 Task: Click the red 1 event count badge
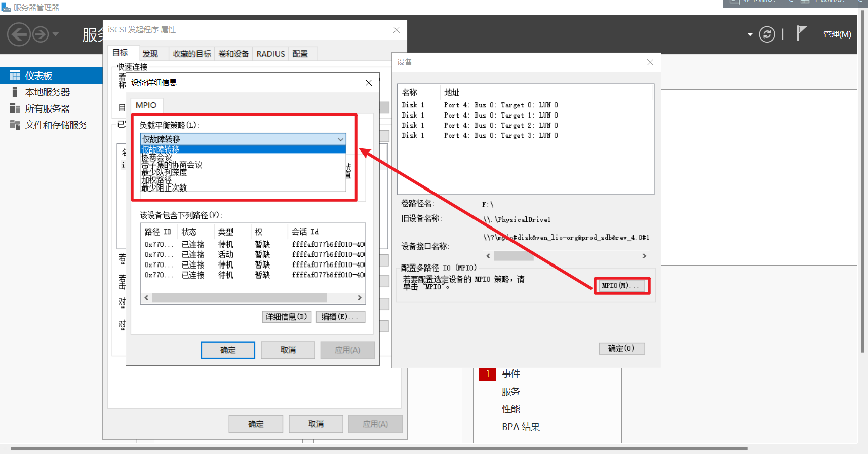[487, 373]
